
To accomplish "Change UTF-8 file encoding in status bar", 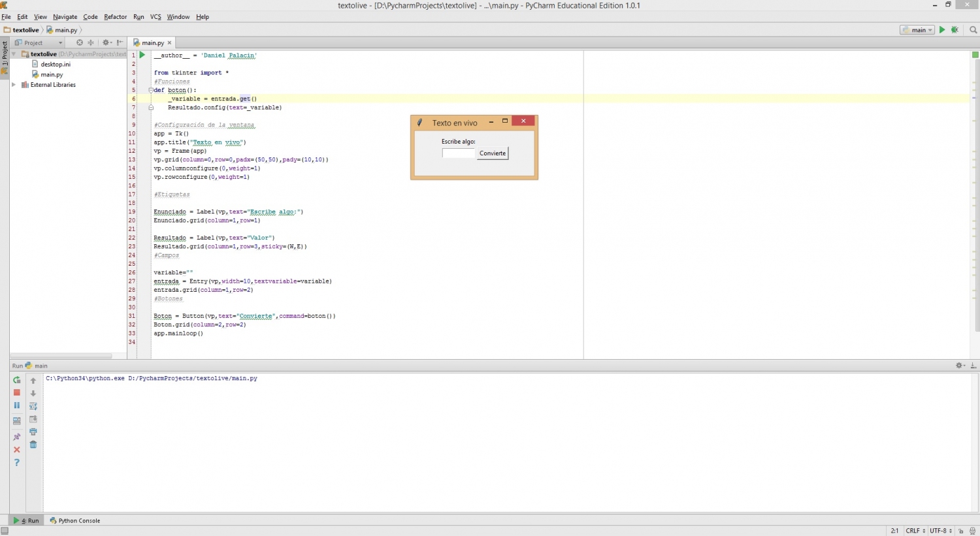I will point(941,531).
